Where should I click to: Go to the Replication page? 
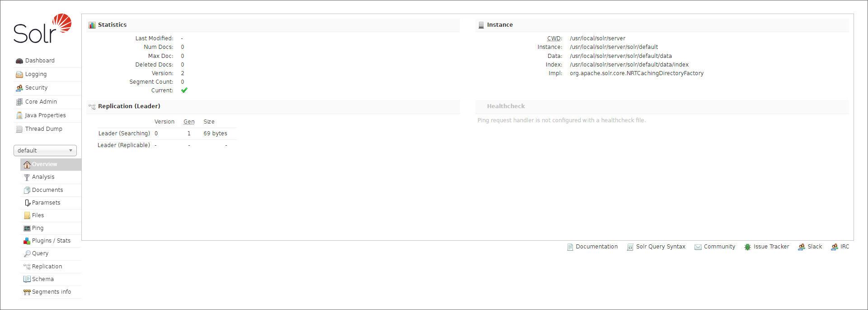pyautogui.click(x=47, y=267)
